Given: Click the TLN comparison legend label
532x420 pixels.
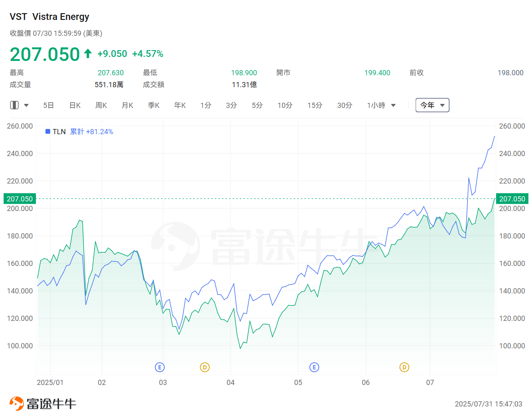Looking at the screenshot, I should (59, 132).
